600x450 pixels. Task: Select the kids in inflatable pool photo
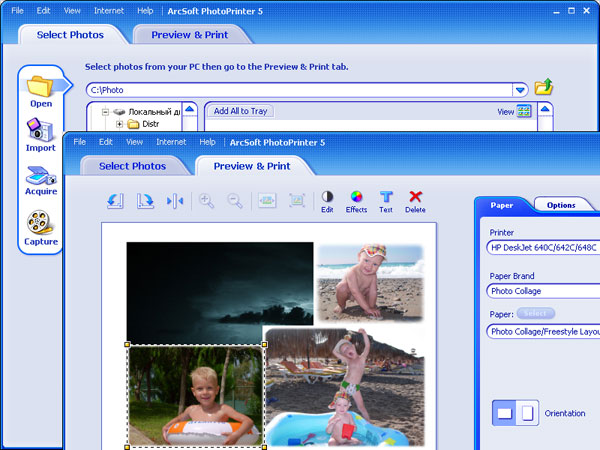coord(344,386)
